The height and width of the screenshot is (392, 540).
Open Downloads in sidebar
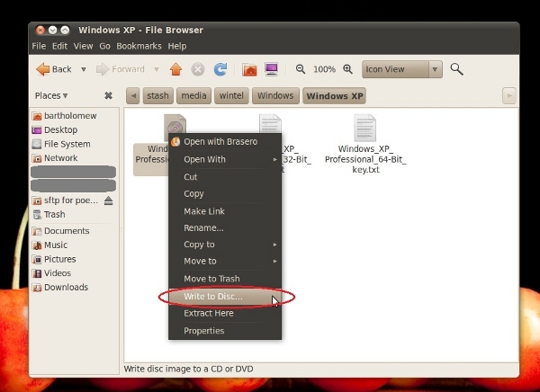coord(74,287)
